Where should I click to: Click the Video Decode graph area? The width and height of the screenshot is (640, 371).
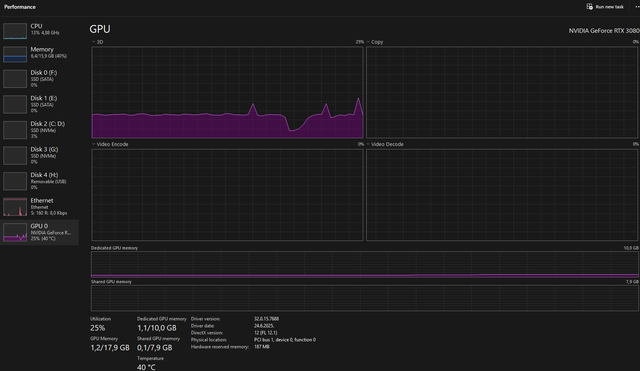click(x=502, y=195)
